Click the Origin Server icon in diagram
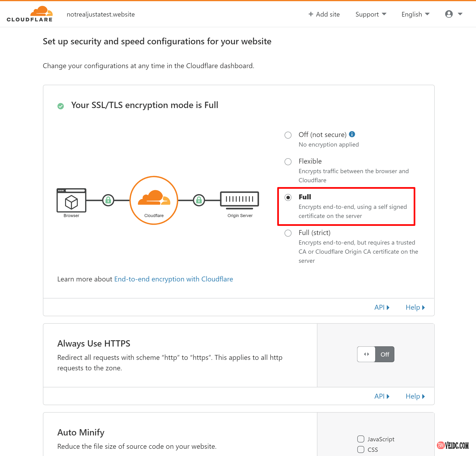 pyautogui.click(x=240, y=200)
